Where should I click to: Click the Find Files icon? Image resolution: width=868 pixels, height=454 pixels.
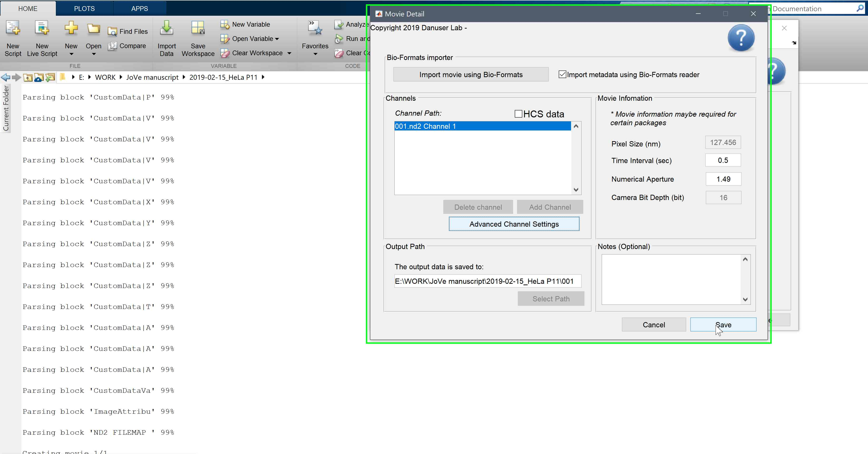click(112, 32)
